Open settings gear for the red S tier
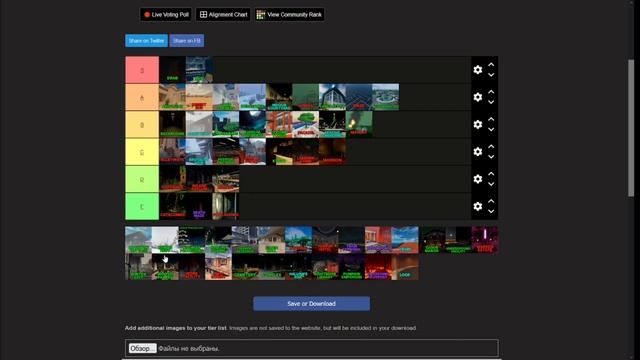This screenshot has width=640, height=360. pyautogui.click(x=478, y=70)
